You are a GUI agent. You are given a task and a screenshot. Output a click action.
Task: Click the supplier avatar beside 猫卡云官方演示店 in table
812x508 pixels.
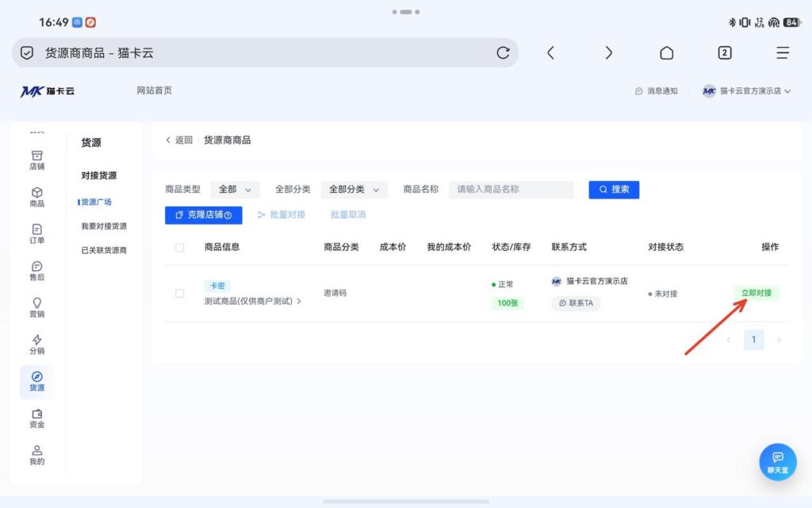point(556,281)
